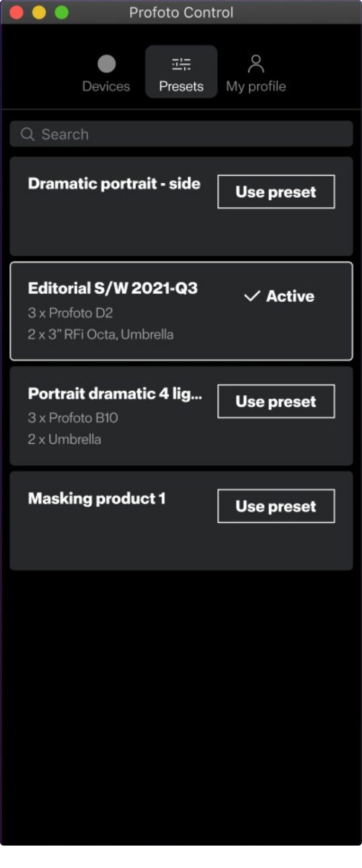Click the 3 x Profoto B10 text
The image size is (362, 868).
click(73, 418)
